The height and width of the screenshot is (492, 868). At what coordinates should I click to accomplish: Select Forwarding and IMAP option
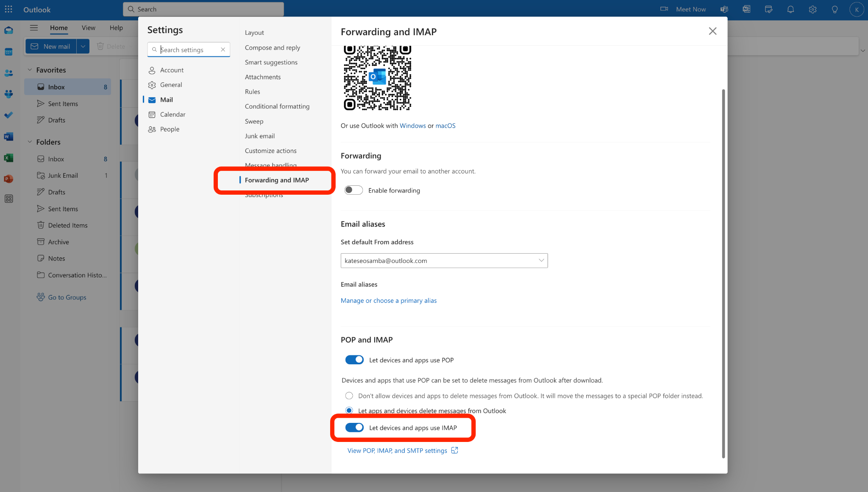tap(277, 180)
